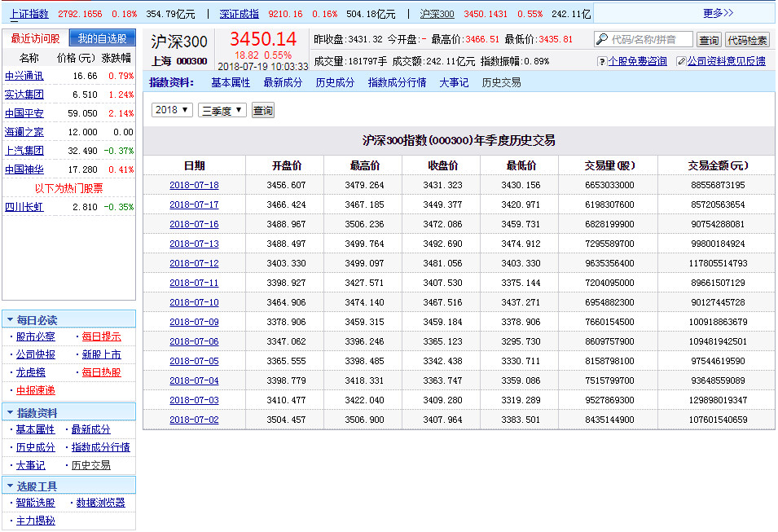Focus the 代码/名称/拼音 search field
778x532 pixels.
point(644,39)
